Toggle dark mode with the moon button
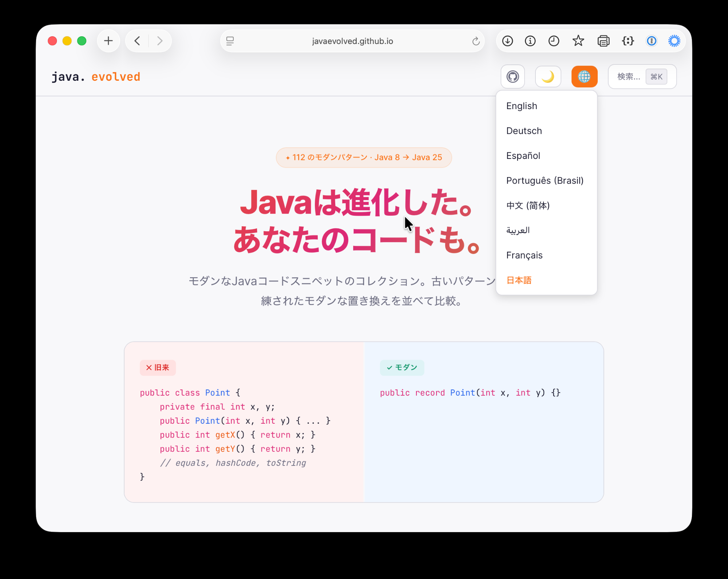728x579 pixels. click(548, 77)
